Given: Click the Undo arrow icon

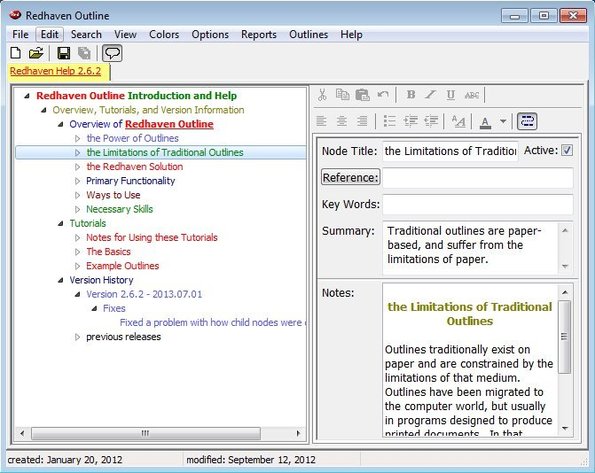Looking at the screenshot, I should coord(383,95).
